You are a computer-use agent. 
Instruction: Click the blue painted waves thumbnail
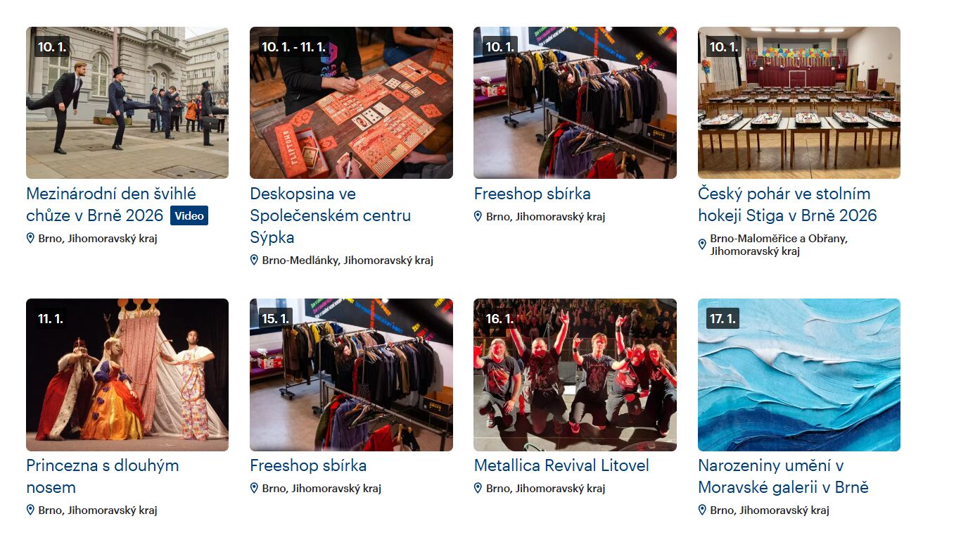coord(799,375)
